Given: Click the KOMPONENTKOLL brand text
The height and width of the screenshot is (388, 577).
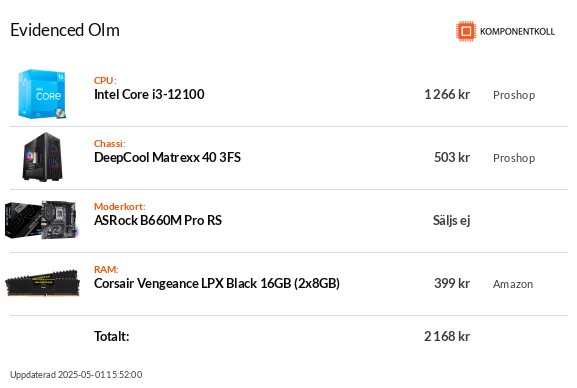Looking at the screenshot, I should point(517,32).
